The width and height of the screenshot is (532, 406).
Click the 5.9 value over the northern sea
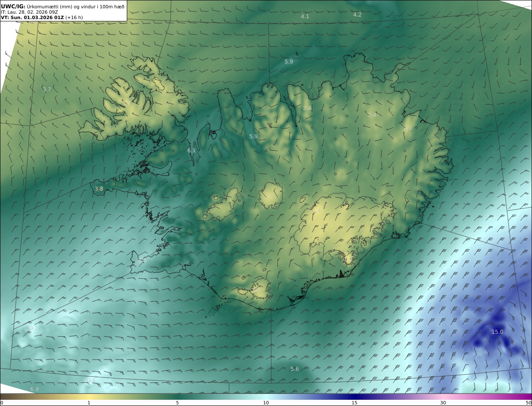[x=289, y=61]
